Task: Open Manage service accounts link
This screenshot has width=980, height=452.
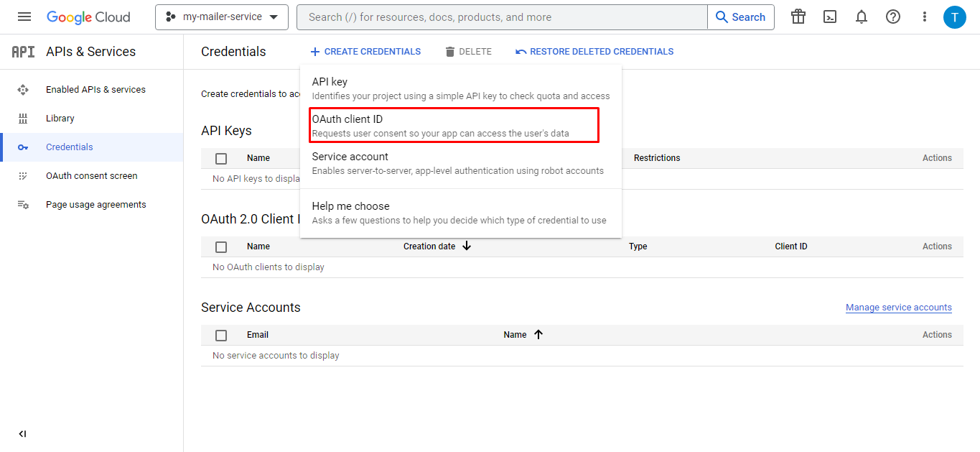Action: [898, 307]
